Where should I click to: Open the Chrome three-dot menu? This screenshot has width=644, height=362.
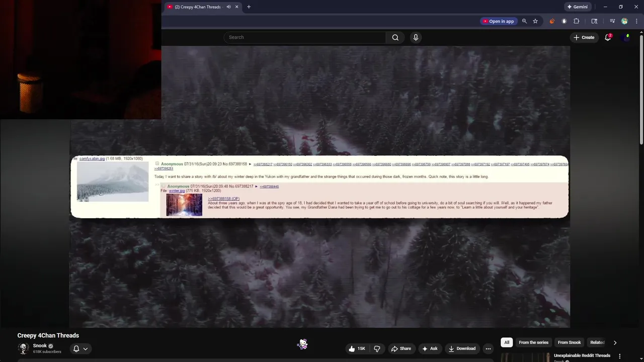point(636,21)
